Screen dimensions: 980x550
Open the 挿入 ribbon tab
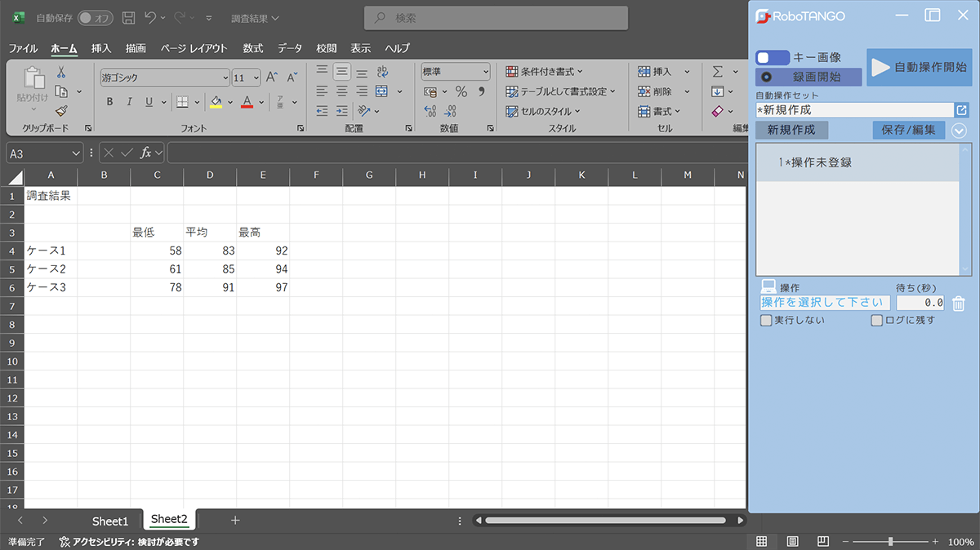[x=101, y=48]
